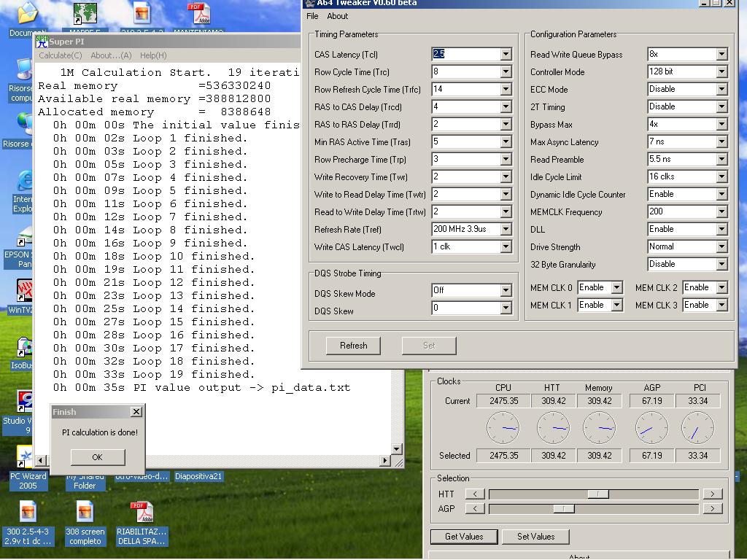Click HTT slider right arrow button

(712, 494)
